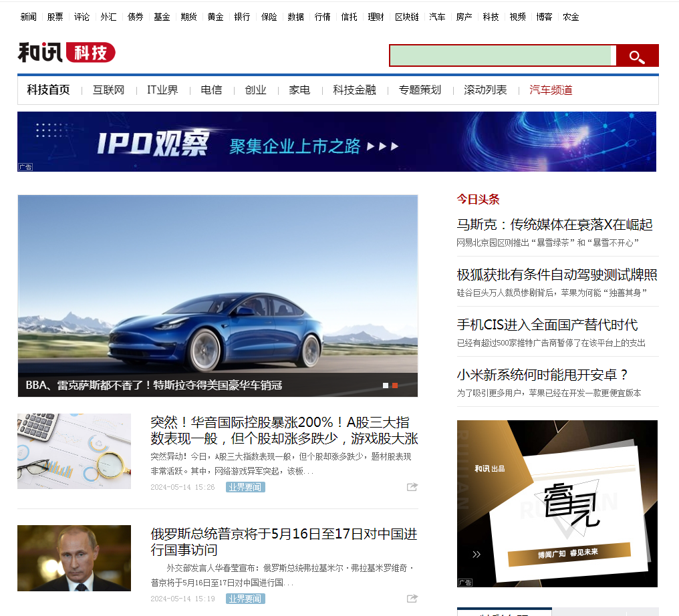The width and height of the screenshot is (679, 616).
Task: Select the first carousel slide dot
Action: click(386, 386)
